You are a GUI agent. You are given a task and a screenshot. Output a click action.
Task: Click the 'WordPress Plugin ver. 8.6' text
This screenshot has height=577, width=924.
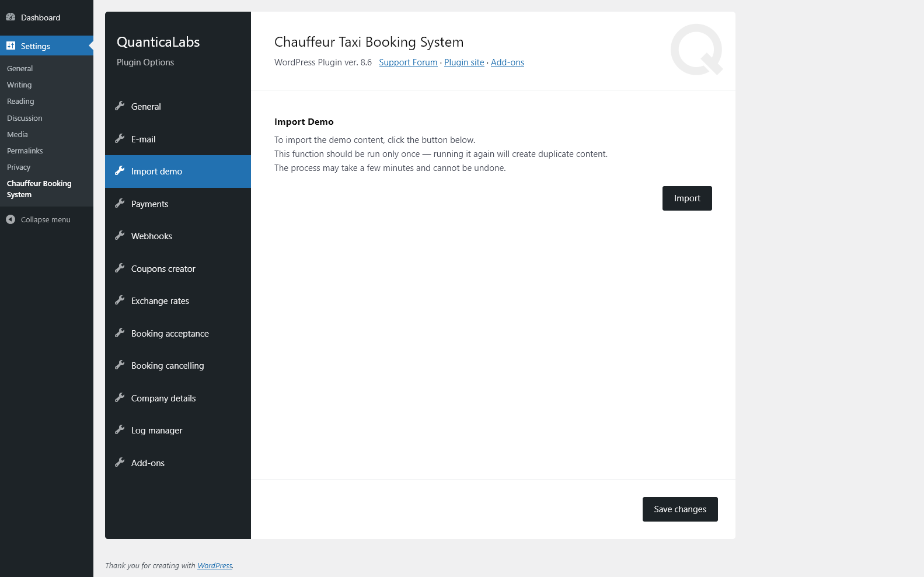[323, 62]
